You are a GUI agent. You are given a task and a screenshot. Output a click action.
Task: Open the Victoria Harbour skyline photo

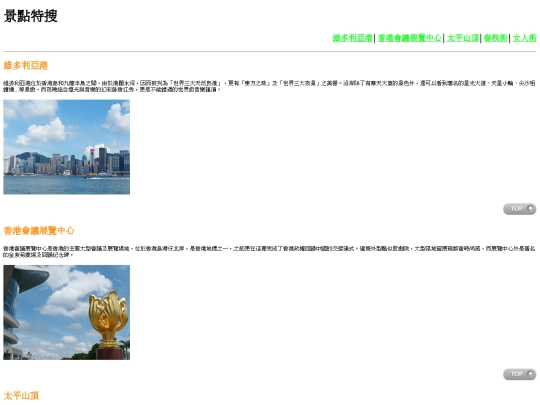(66, 147)
